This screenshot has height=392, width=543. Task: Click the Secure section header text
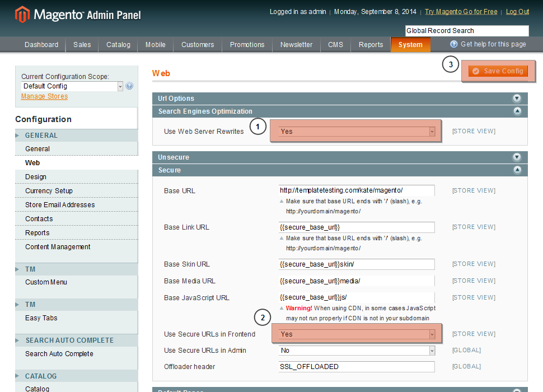tap(170, 170)
